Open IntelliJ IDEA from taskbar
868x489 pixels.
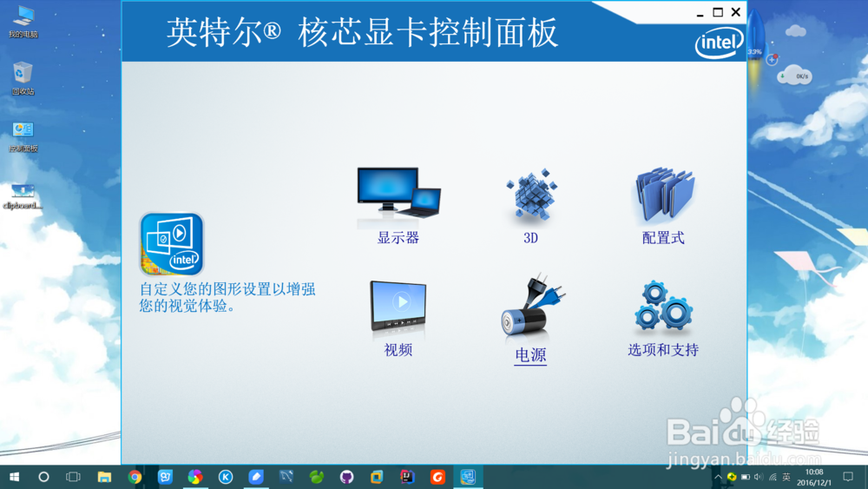[x=407, y=477]
